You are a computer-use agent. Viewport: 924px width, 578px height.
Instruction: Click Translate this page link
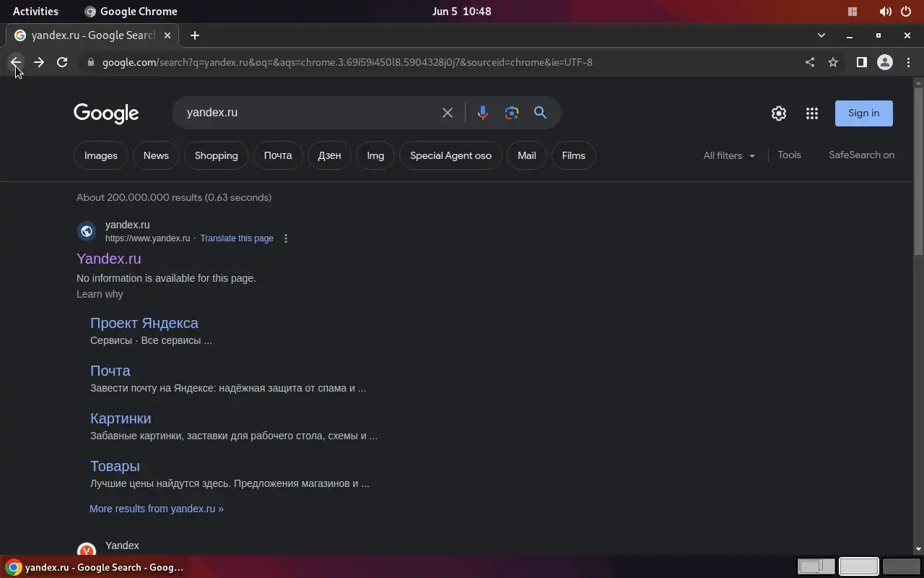(237, 238)
